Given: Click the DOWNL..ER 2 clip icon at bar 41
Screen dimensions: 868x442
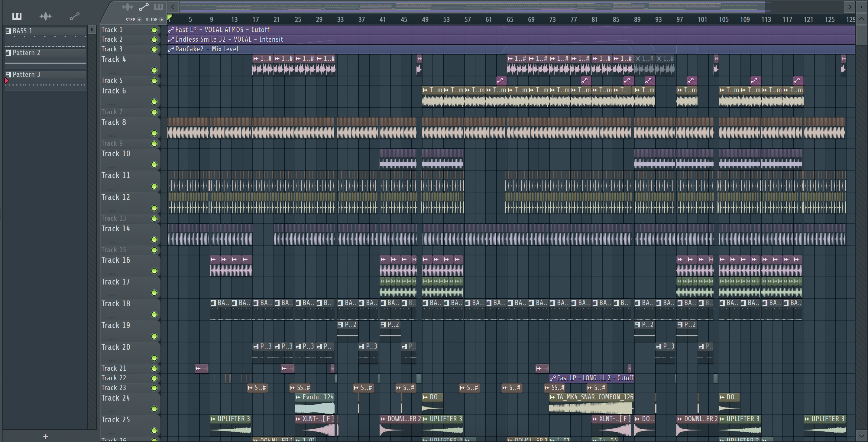Looking at the screenshot, I should 383,419.
